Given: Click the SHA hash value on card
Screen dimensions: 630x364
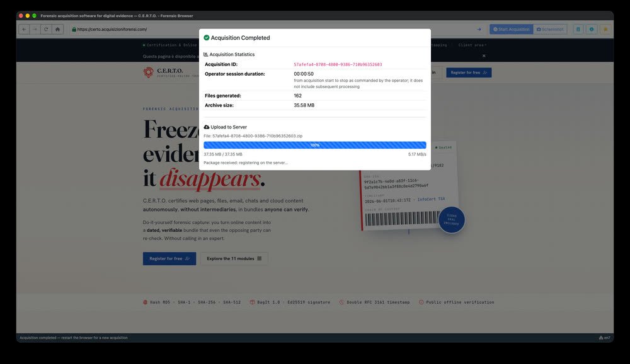Looking at the screenshot, I should [x=396, y=184].
